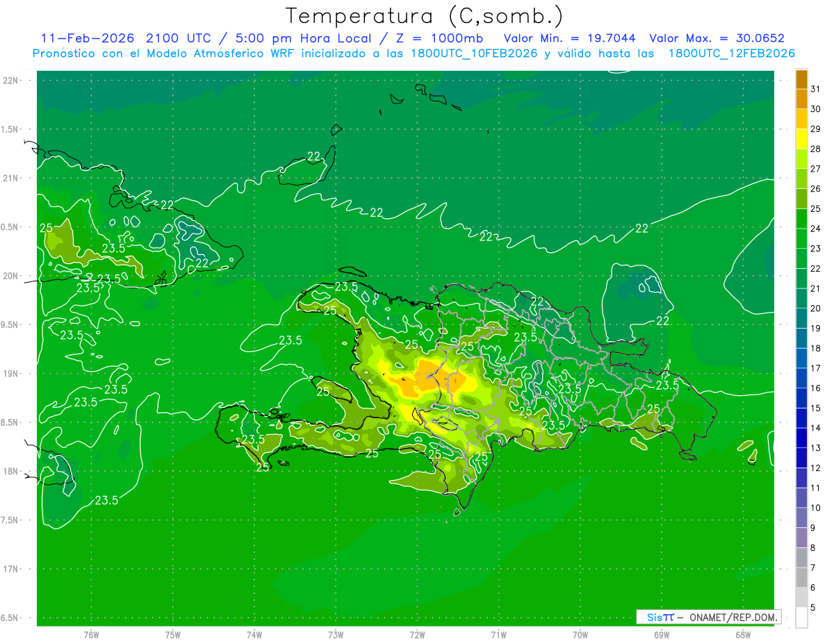Pick the dark orange swatch above 31
Image resolution: width=834 pixels, height=644 pixels.
tap(801, 79)
